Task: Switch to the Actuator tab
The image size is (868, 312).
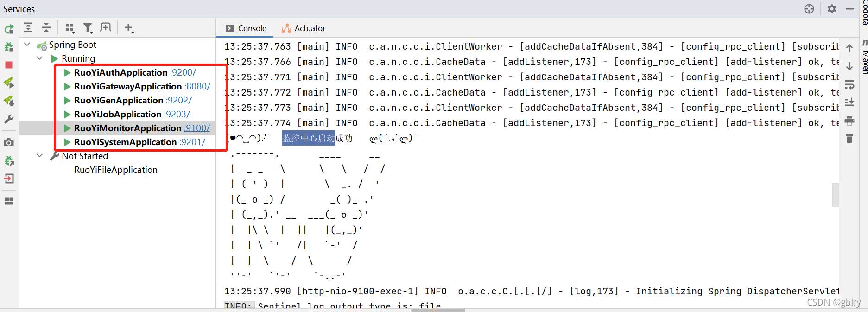Action: pos(304,28)
